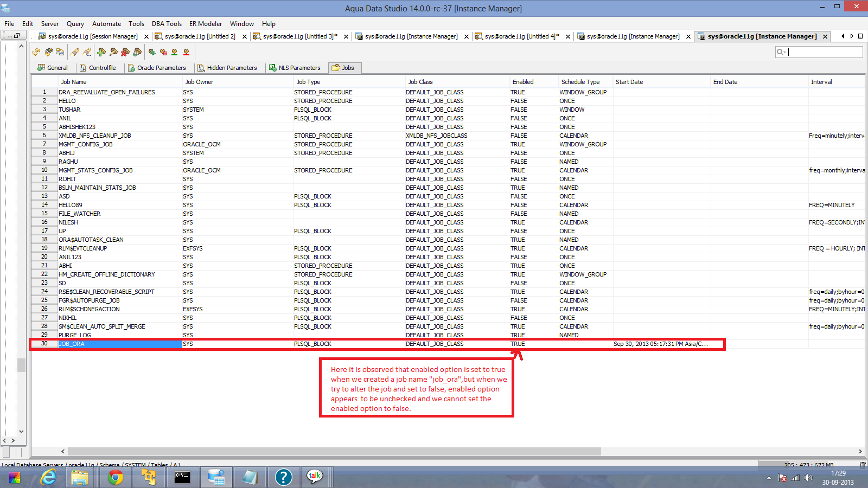The image size is (868, 488).
Task: Click the gear icon with green badge
Action: (x=137, y=52)
